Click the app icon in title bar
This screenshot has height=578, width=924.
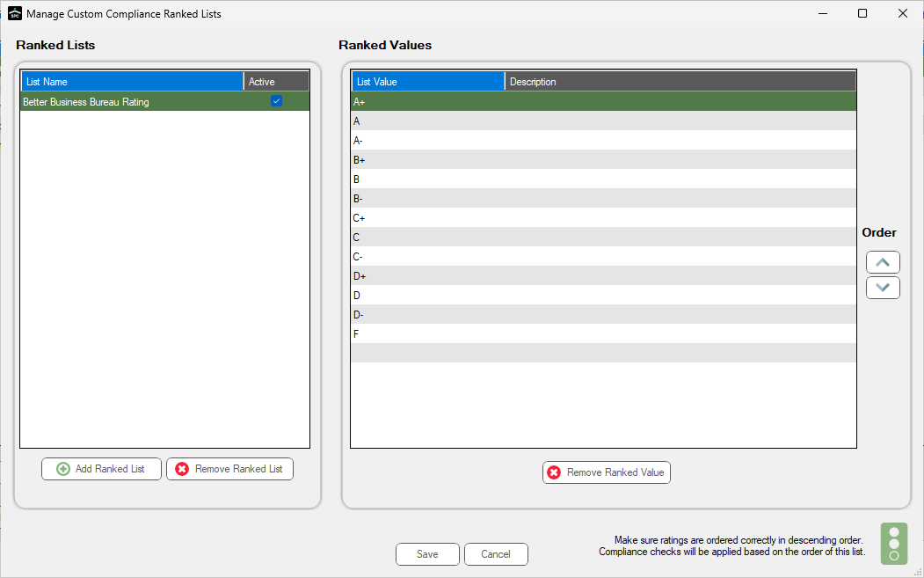pos(15,13)
